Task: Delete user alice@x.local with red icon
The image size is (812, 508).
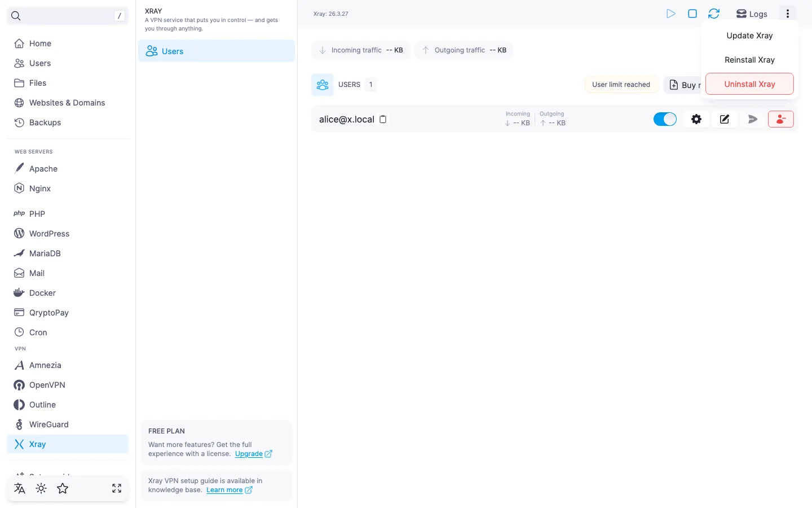Action: click(781, 119)
